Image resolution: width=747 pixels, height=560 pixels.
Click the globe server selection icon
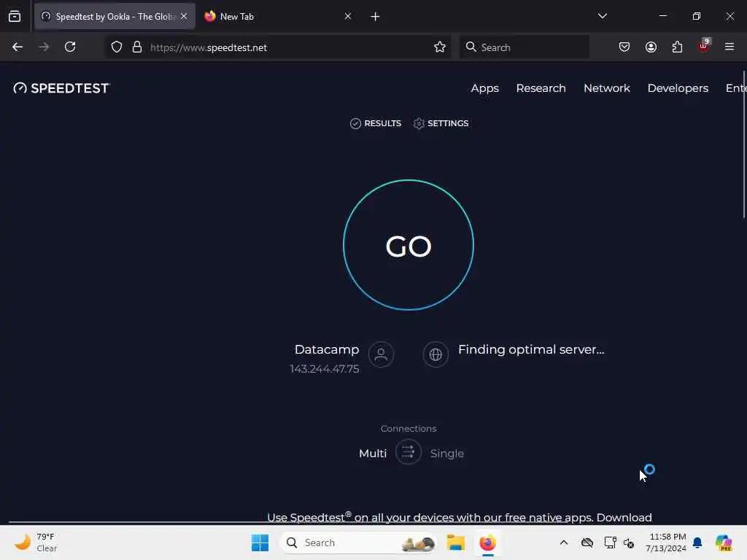coord(436,354)
